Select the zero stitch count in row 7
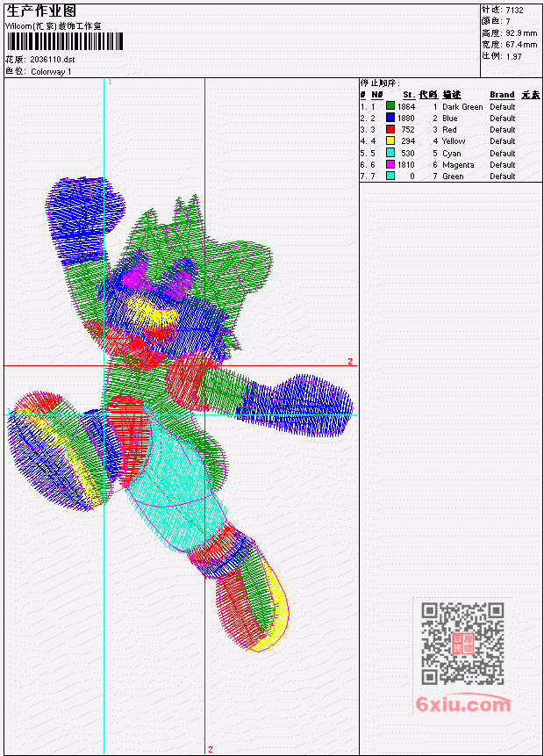 [412, 176]
